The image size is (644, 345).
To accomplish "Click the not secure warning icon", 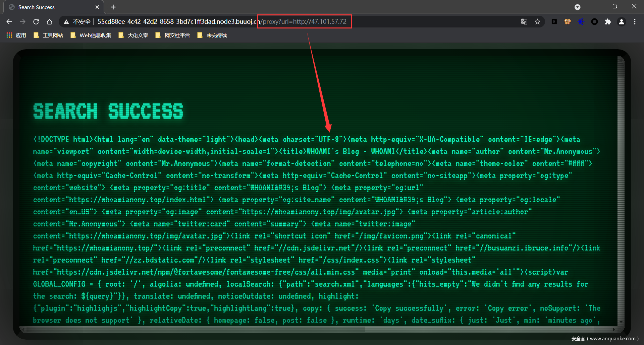I will (x=66, y=22).
